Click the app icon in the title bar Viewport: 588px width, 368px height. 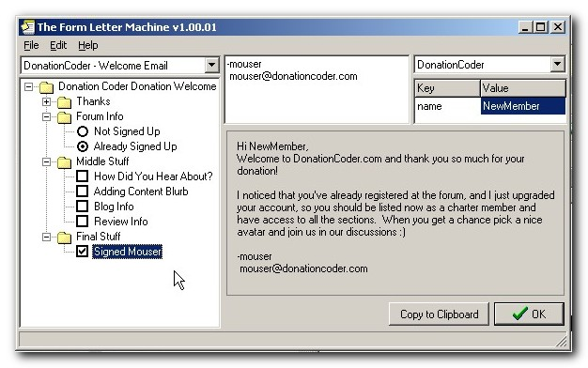coord(28,27)
